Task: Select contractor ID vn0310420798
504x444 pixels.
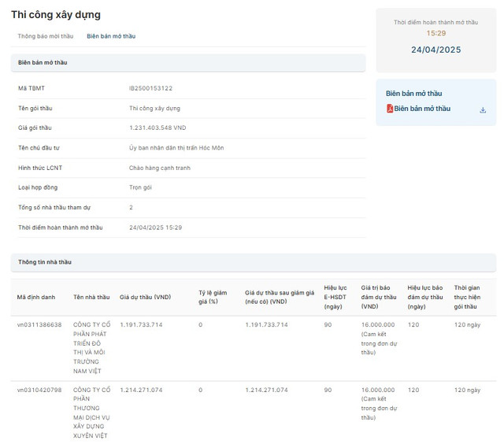Action: [39, 390]
